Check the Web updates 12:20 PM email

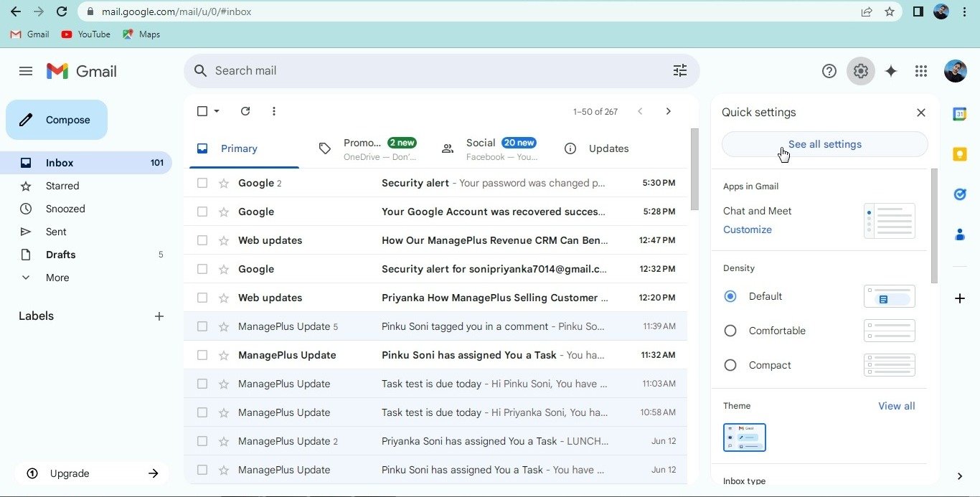tap(202, 298)
